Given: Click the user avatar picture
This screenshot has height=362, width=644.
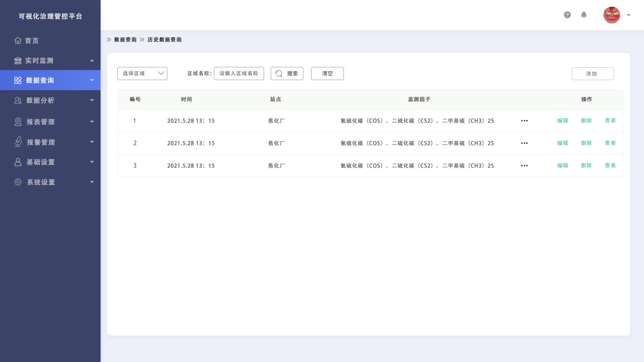Looking at the screenshot, I should [x=611, y=15].
